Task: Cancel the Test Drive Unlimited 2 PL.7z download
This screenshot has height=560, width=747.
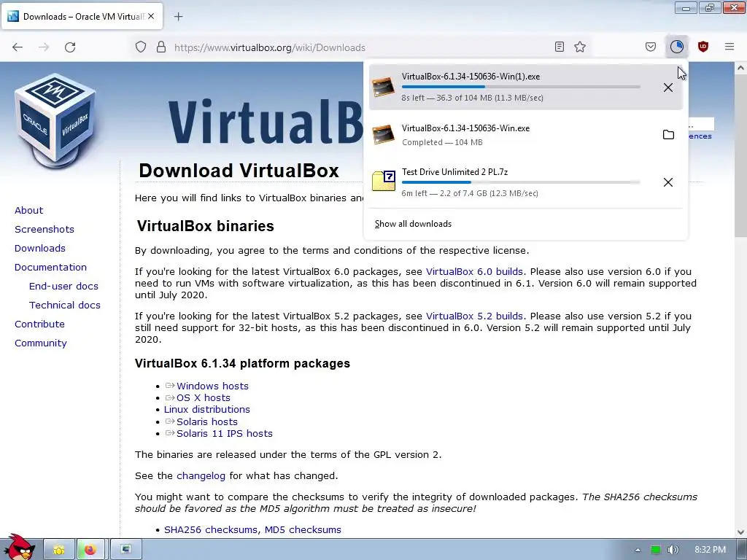Action: 668,182
